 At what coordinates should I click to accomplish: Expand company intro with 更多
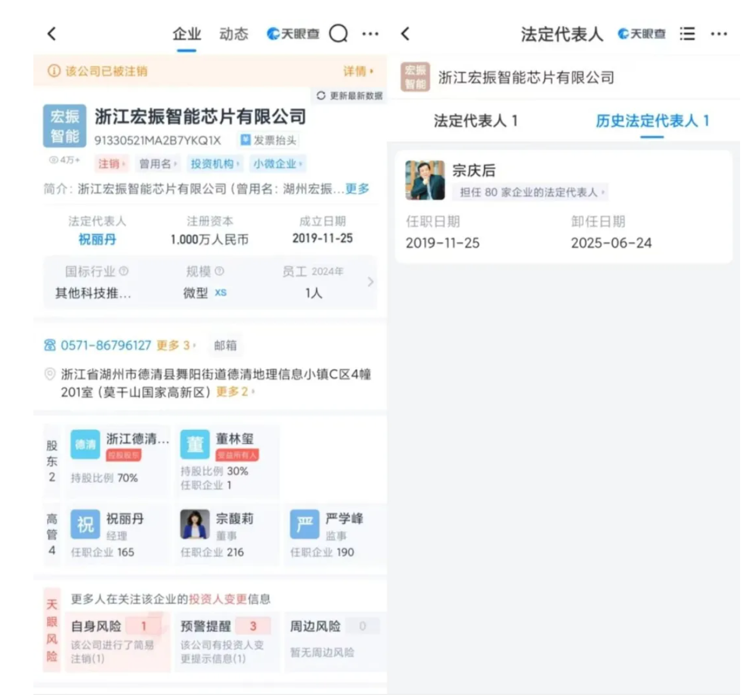pyautogui.click(x=357, y=188)
